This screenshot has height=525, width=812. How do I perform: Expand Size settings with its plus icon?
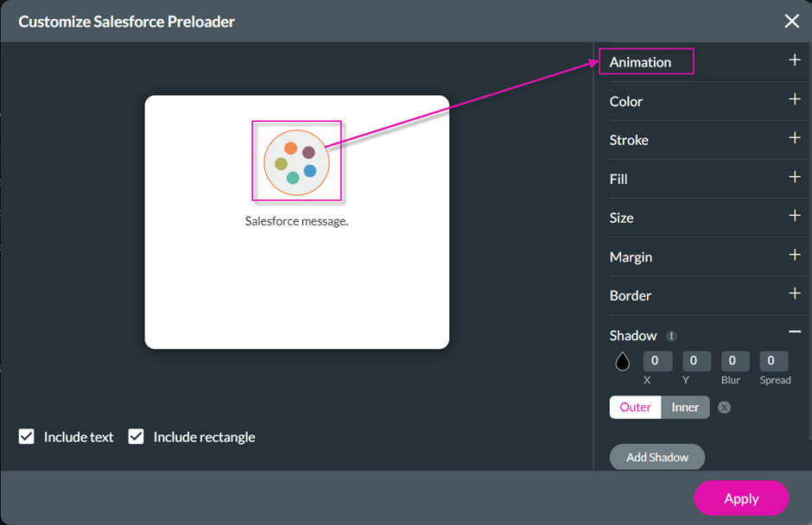point(794,218)
